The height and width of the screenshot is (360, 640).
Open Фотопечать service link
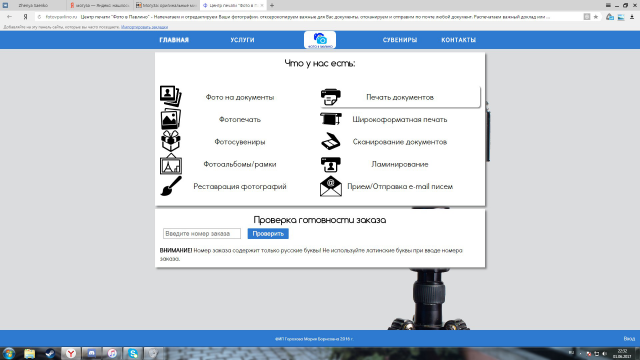240,120
